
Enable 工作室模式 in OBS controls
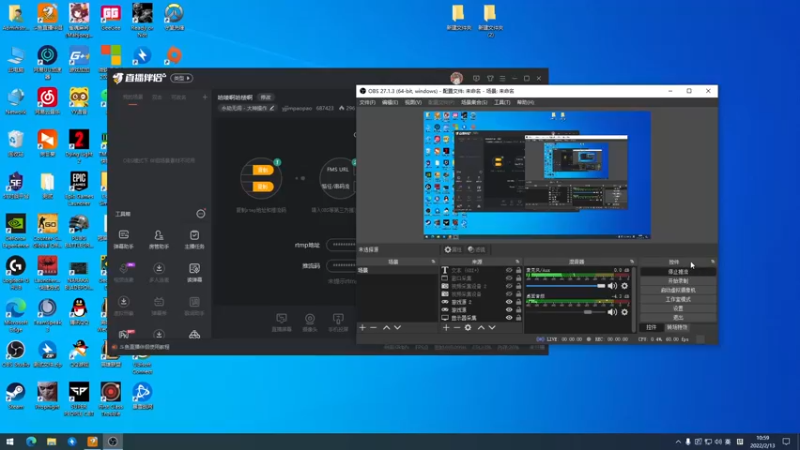(678, 299)
